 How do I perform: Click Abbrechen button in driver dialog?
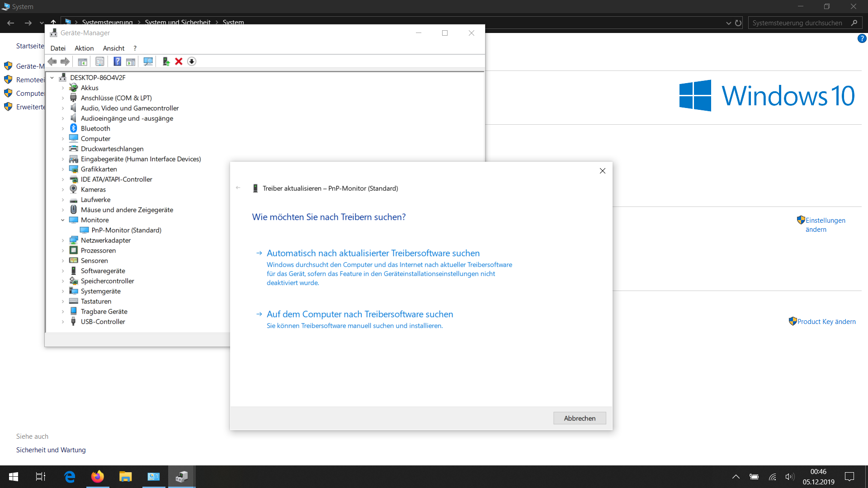click(x=579, y=418)
